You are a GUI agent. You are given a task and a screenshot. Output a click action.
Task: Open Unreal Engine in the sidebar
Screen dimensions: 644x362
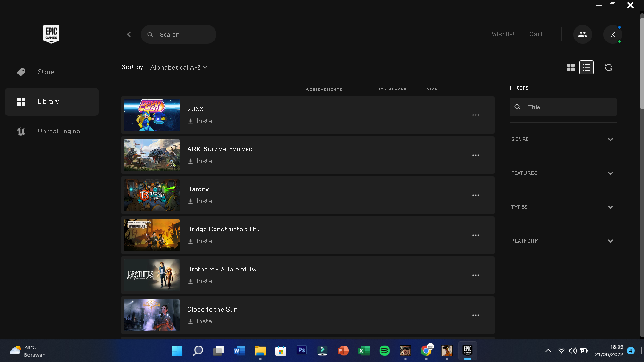coord(51,131)
